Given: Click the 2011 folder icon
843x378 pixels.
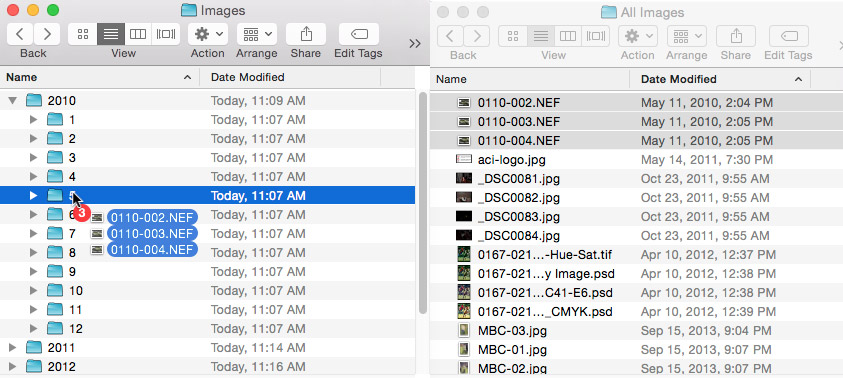Looking at the screenshot, I should tap(34, 347).
